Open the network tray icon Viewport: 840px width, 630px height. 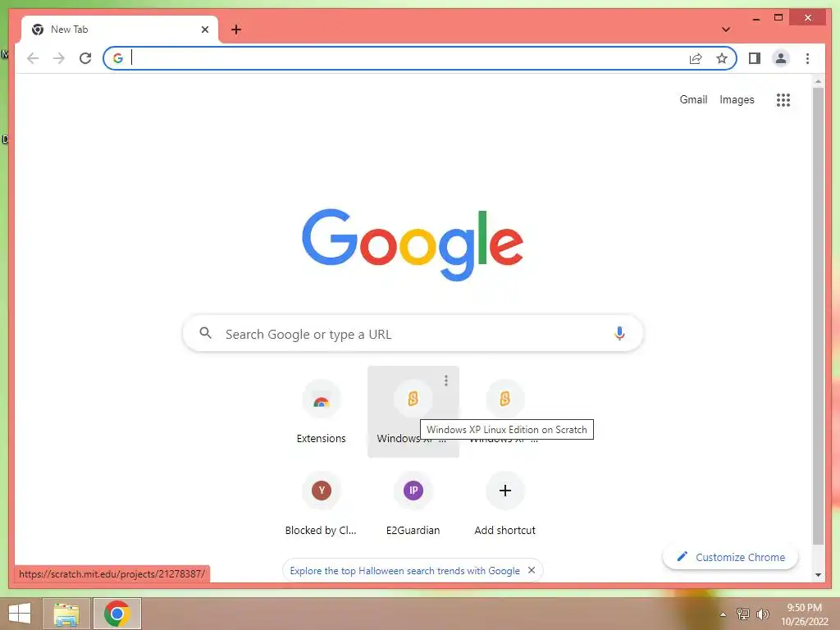pos(743,614)
